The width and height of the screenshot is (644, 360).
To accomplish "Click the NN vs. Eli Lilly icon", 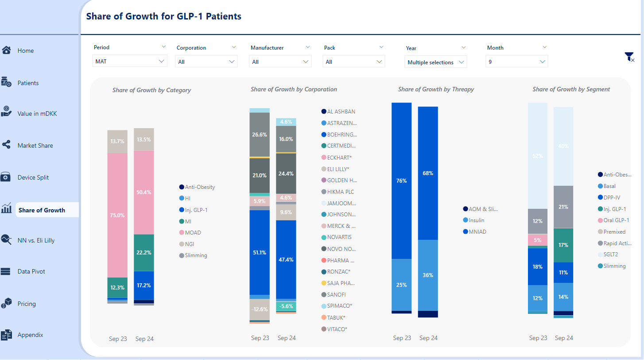I will pyautogui.click(x=6, y=240).
